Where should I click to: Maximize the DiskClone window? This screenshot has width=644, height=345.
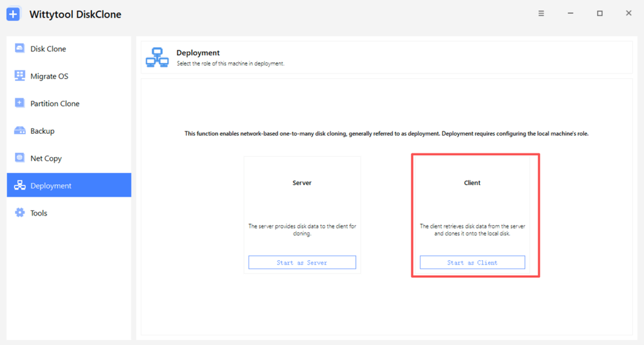point(599,14)
